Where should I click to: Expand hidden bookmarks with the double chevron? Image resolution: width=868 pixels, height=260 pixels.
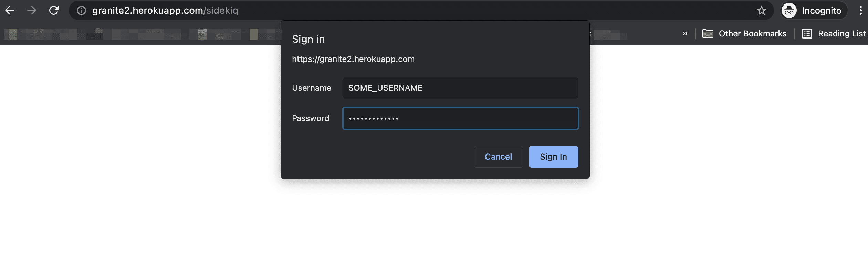tap(685, 34)
